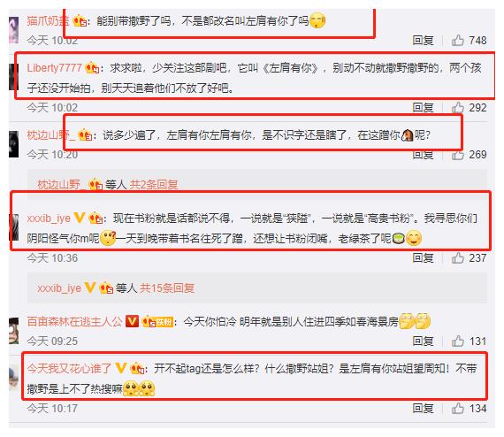Like the comment with 748 likes
This screenshot has height=437, width=504.
point(458,41)
